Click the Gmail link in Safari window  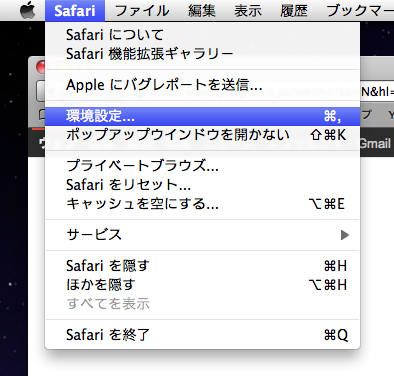pos(375,144)
